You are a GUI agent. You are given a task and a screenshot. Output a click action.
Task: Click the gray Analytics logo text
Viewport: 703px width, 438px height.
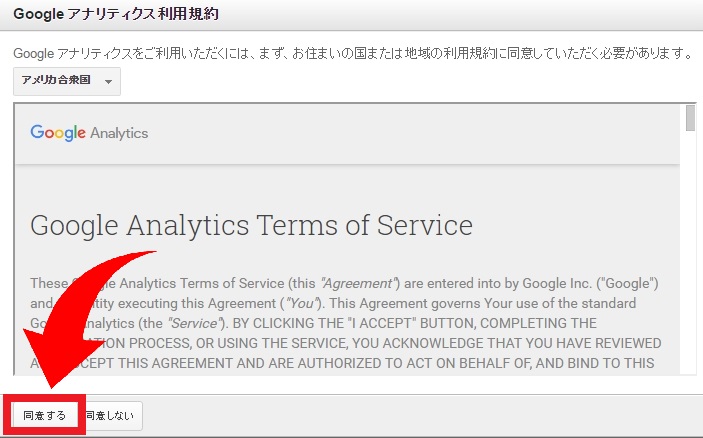(x=119, y=133)
